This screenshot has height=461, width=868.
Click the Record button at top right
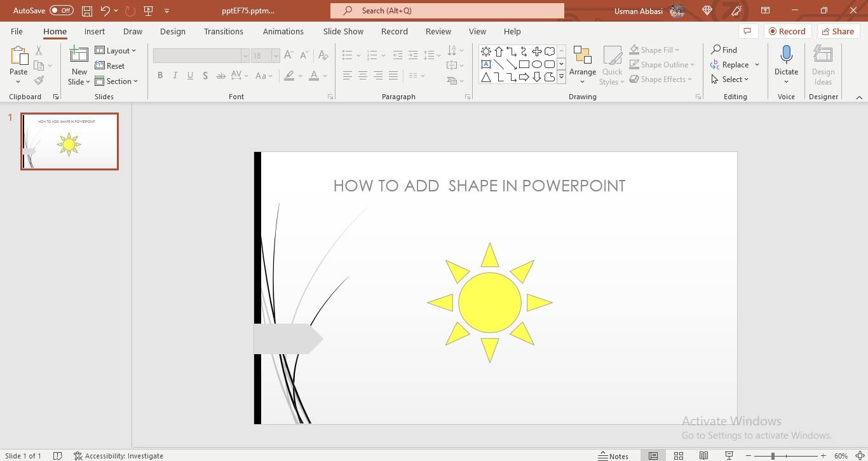click(x=787, y=31)
